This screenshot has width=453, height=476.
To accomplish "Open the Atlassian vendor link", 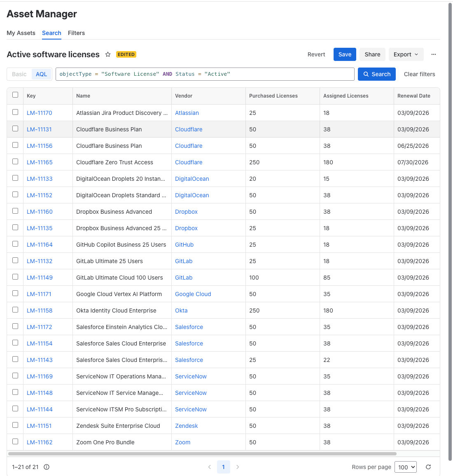I will point(187,113).
